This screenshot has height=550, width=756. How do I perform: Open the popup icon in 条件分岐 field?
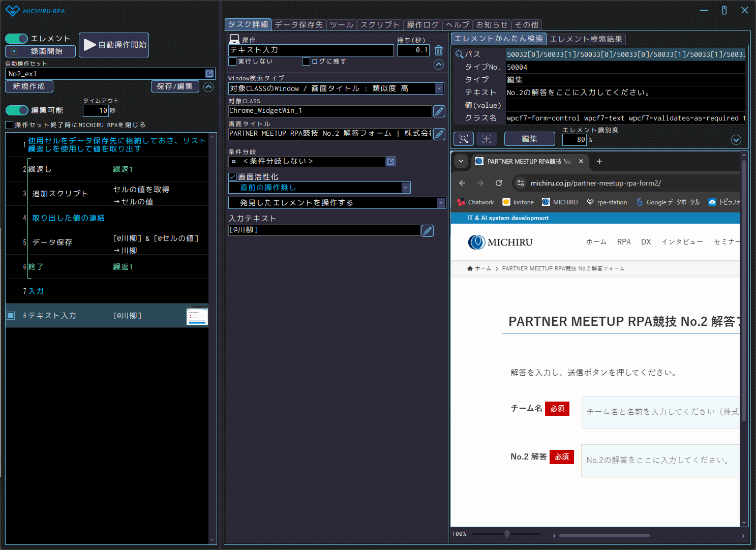coord(390,162)
